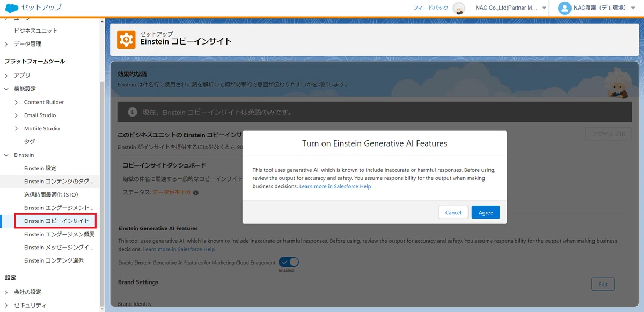Click the Brand Settings heading
This screenshot has width=644, height=312.
(138, 282)
